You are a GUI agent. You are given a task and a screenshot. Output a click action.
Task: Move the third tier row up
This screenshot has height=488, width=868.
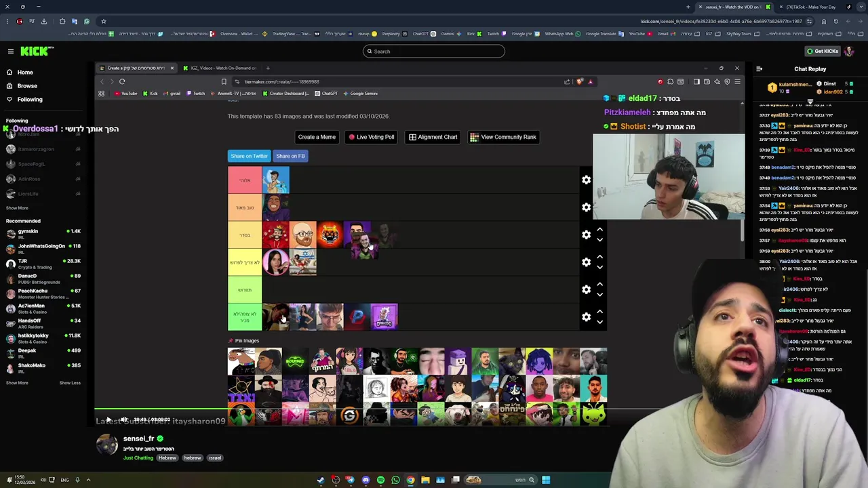click(x=599, y=230)
